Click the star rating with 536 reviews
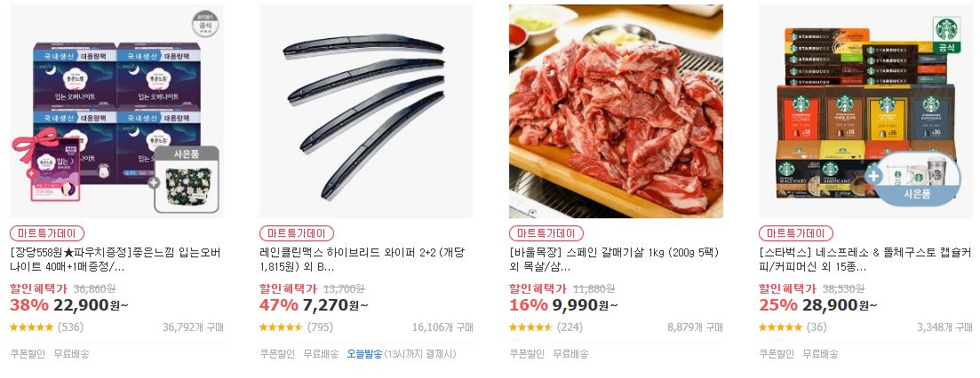980x378 pixels. point(31,327)
